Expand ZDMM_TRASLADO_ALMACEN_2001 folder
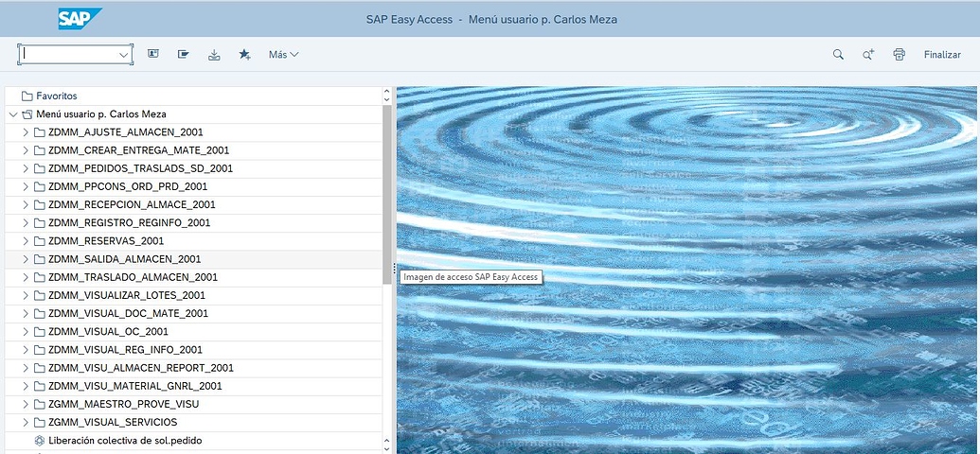Viewport: 980px width, 454px height. [x=26, y=277]
